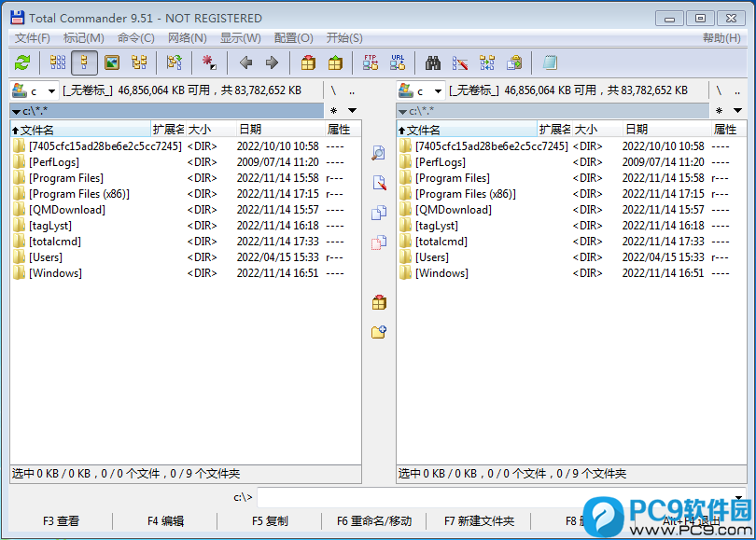Open synchronize directories icon
The image size is (756, 540).
click(487, 62)
